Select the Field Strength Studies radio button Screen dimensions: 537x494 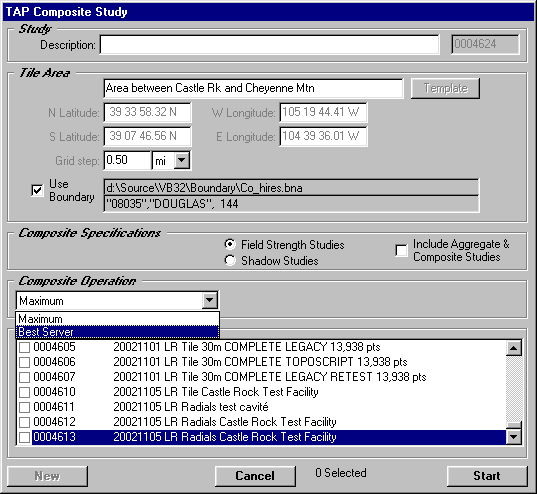pos(230,244)
